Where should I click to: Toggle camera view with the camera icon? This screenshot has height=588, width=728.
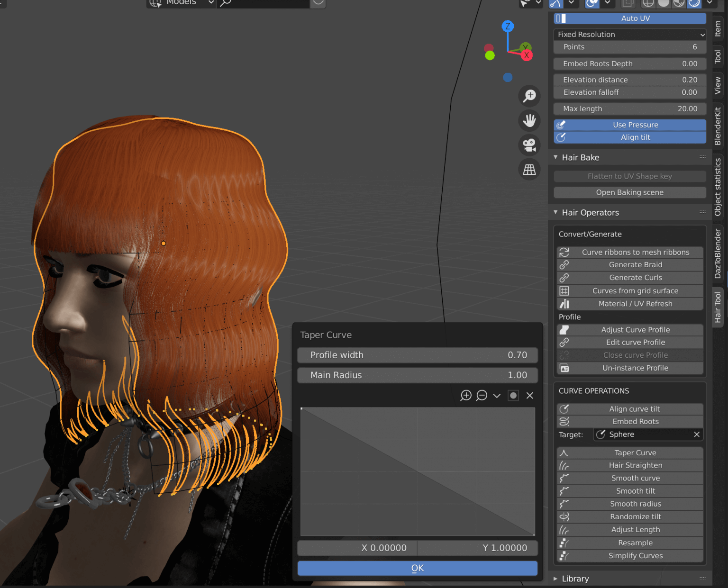529,145
